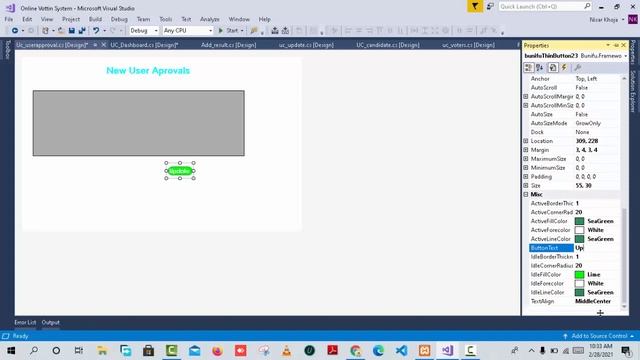The image size is (640, 360).
Task: Click the ActiveForecolor White swatch
Action: click(579, 230)
